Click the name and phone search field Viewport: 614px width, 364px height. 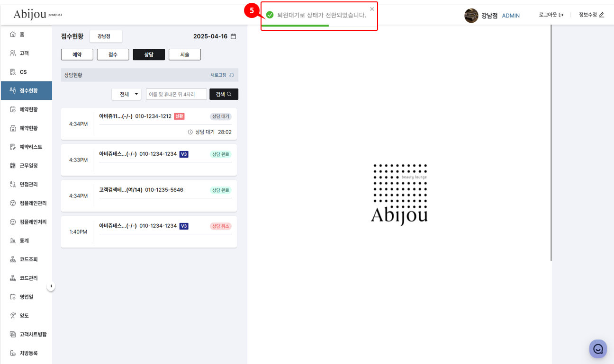[176, 94]
